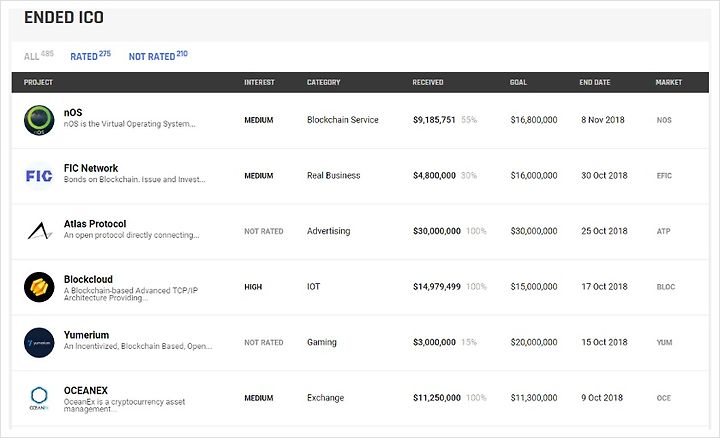The height and width of the screenshot is (438, 720).
Task: Click the $11,300,000 goal value
Action: [x=534, y=398]
